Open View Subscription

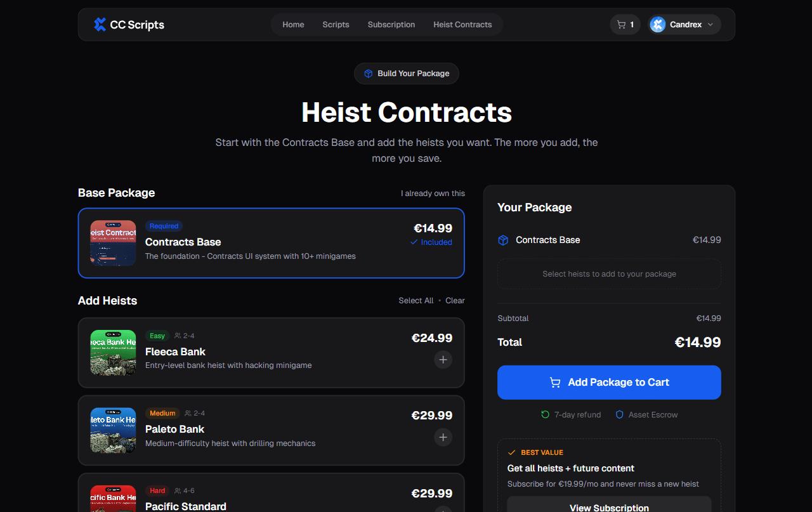coord(609,507)
